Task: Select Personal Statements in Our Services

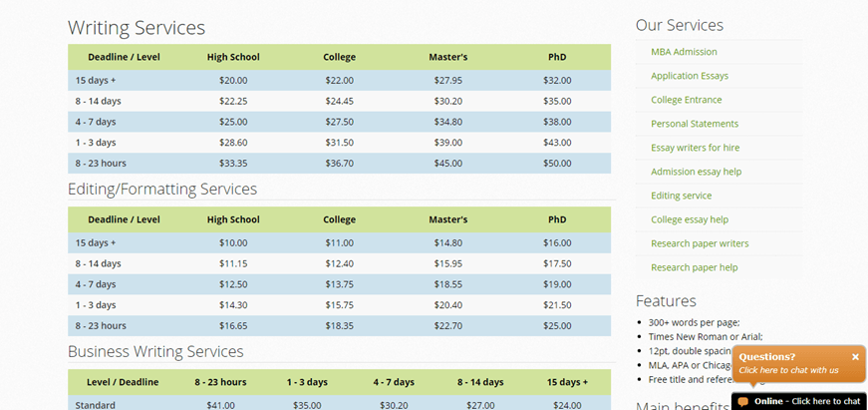Action: point(695,124)
